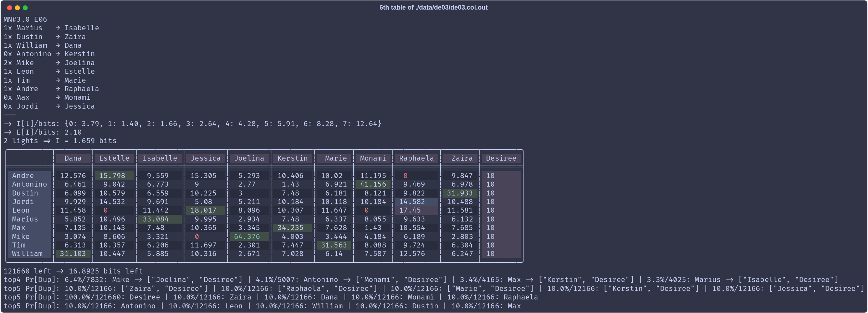
Task: Click the 'Raphaela' column header
Action: (x=417, y=158)
